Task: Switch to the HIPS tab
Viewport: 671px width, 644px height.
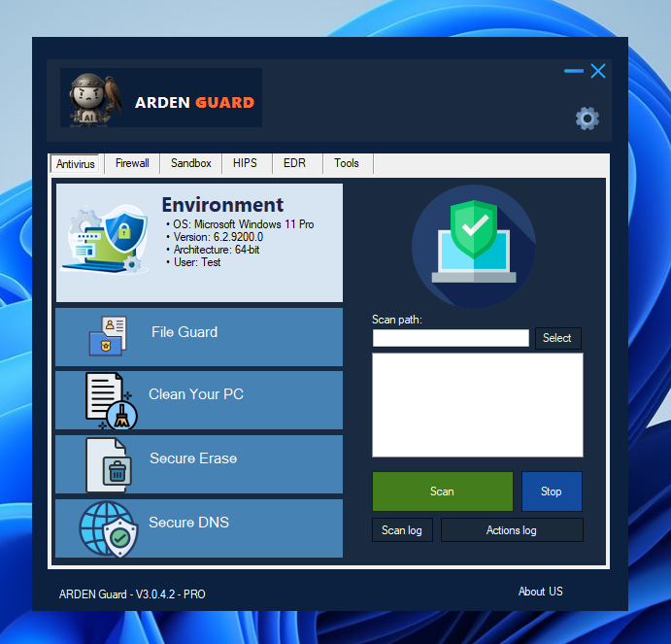Action: (x=245, y=163)
